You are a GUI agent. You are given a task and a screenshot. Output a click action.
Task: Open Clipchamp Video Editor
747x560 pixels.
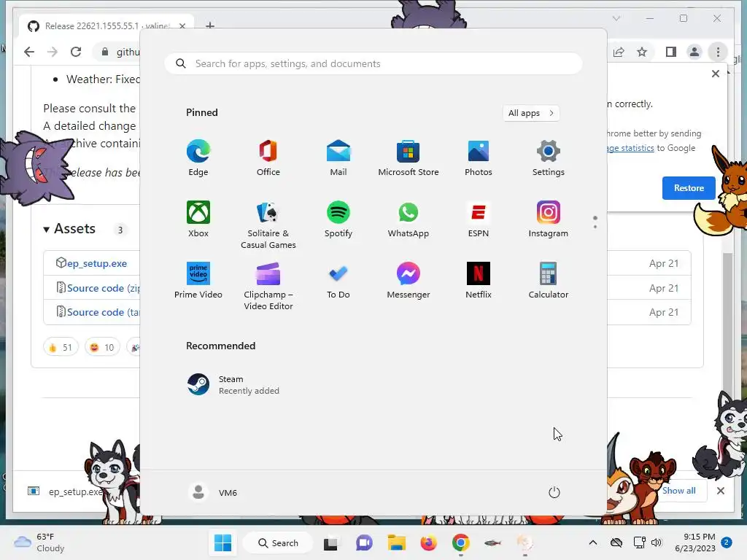coord(268,286)
